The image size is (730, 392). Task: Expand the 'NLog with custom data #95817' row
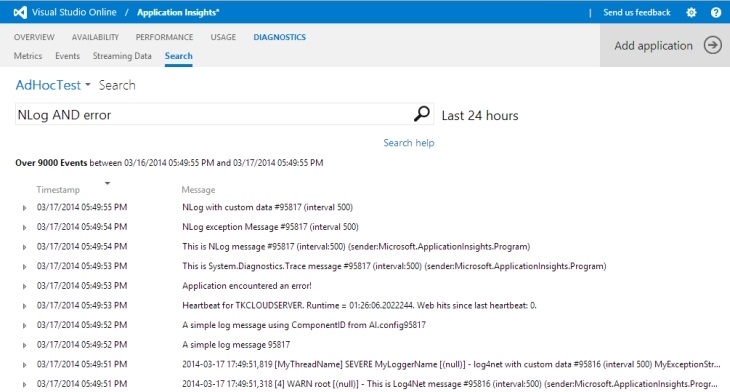tap(24, 208)
